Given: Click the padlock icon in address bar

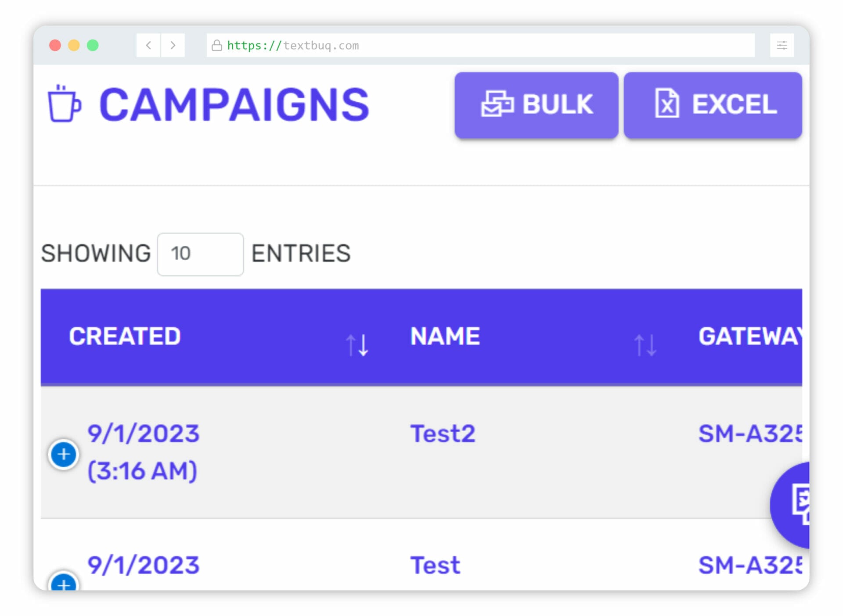Looking at the screenshot, I should tap(217, 46).
